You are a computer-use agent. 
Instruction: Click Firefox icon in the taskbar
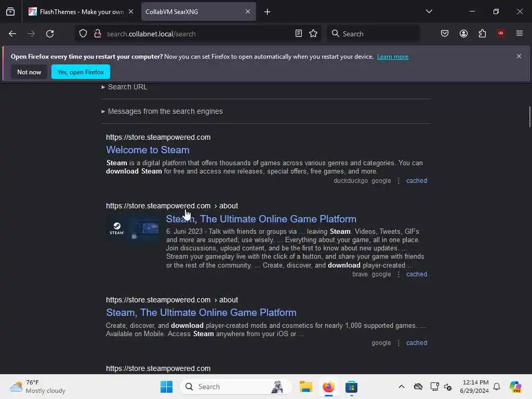[328, 387]
